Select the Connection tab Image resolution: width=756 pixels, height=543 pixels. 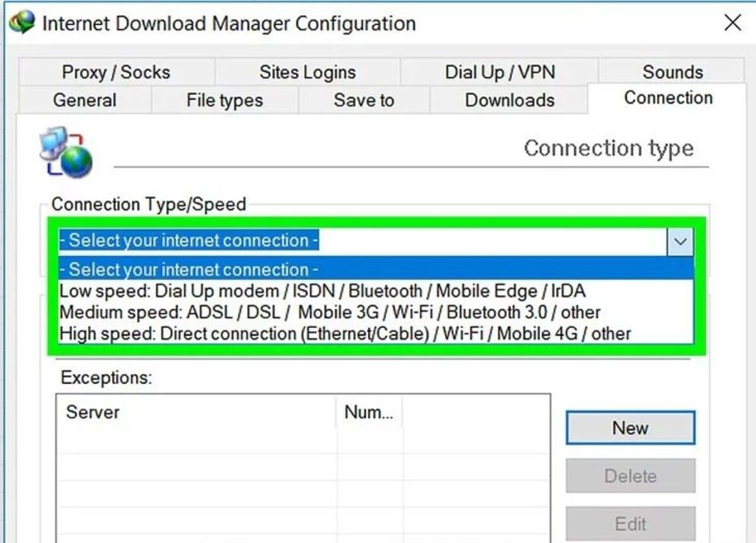point(668,98)
